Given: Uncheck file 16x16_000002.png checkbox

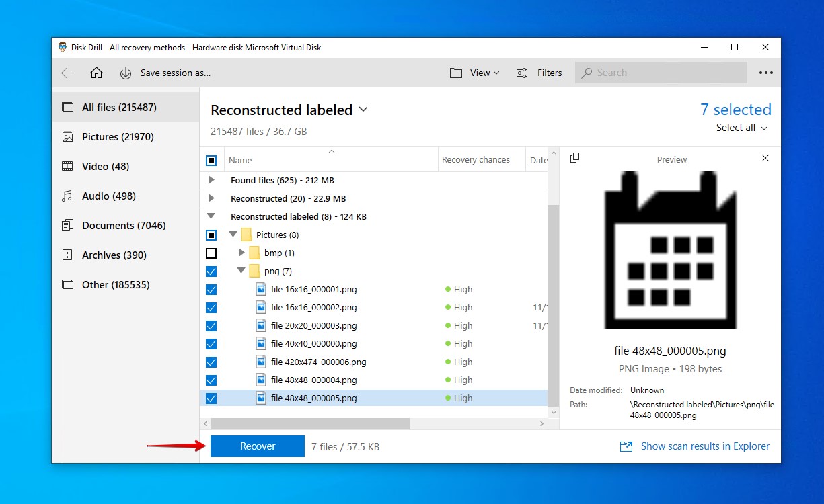Looking at the screenshot, I should click(x=211, y=308).
